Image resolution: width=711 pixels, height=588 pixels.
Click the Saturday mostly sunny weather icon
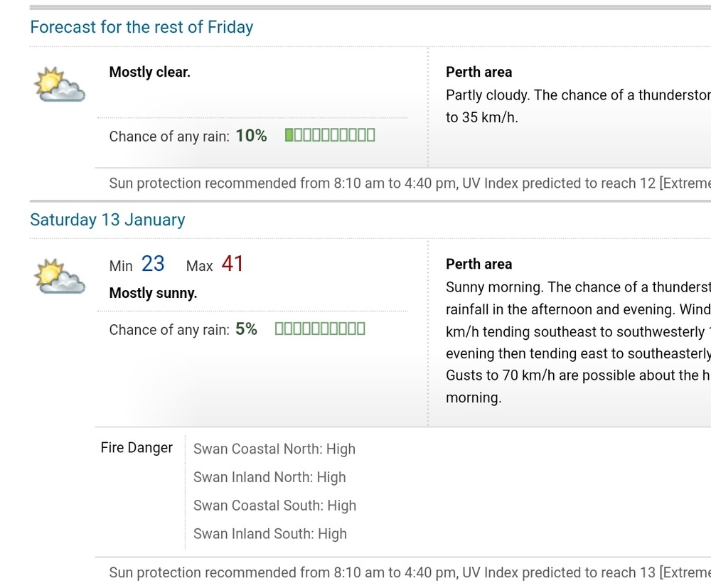[60, 277]
